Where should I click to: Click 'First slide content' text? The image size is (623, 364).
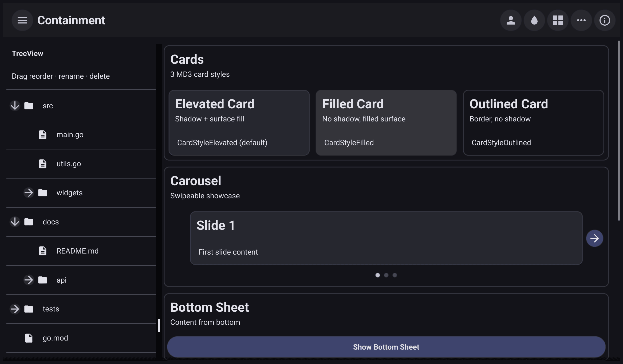point(228,252)
